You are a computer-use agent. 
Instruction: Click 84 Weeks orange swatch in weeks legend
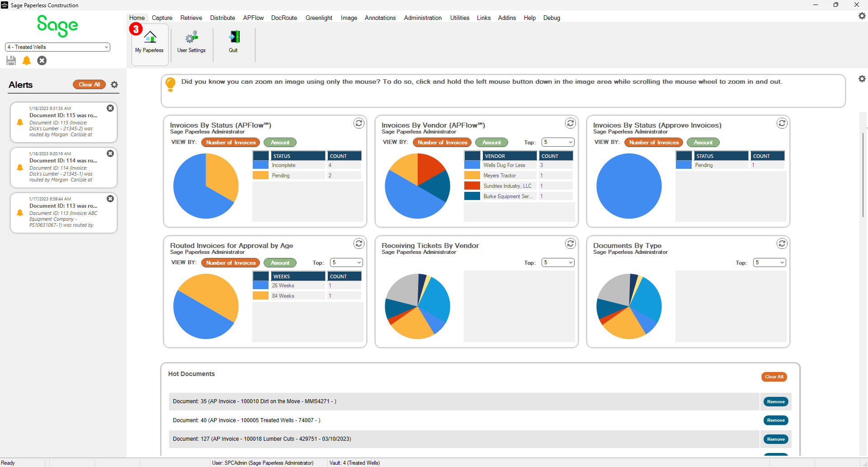tap(260, 296)
